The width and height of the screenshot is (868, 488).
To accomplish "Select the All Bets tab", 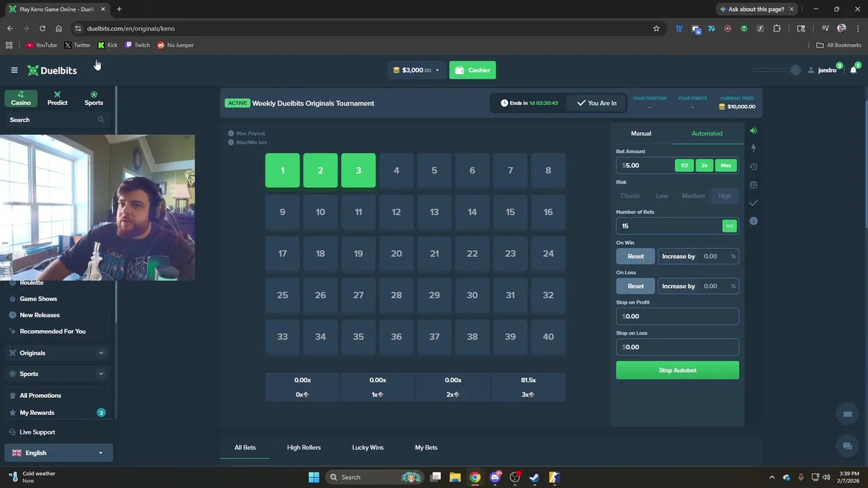I will coord(245,447).
